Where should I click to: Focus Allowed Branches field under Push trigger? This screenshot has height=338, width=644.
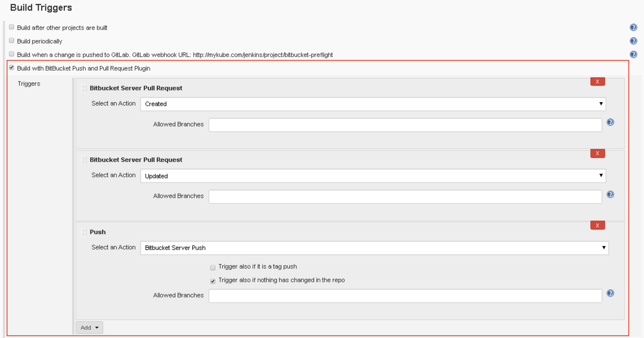(x=405, y=296)
